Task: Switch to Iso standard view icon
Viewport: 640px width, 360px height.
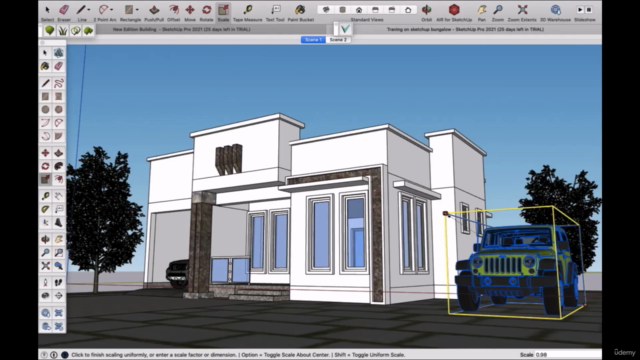Action: [326, 10]
